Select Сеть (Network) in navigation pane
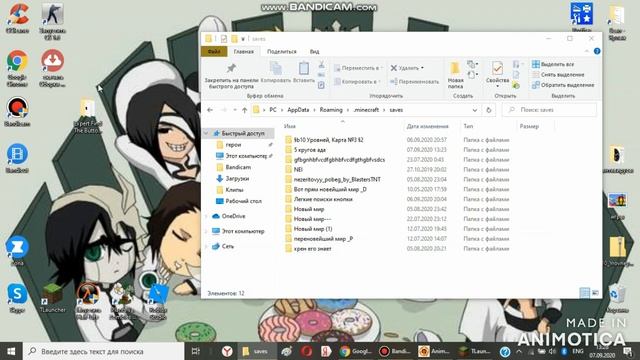Viewport: 640px width, 360px height. click(227, 246)
